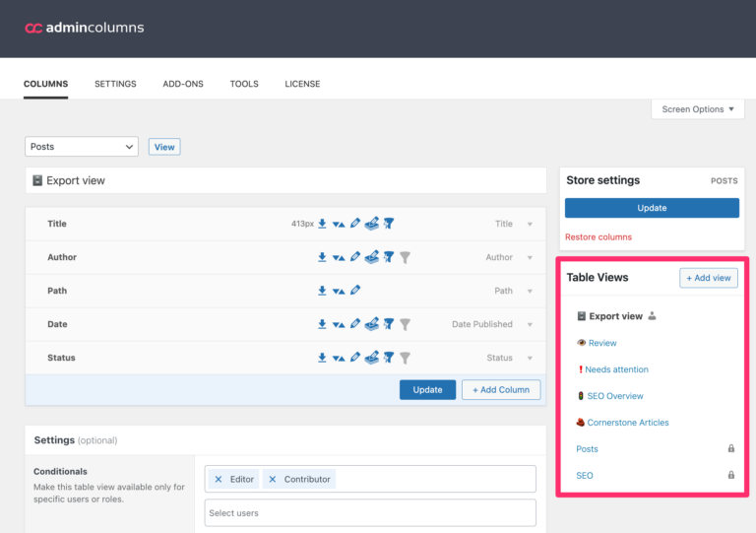Click the bulk edit icon in Date row
Screen dimensions: 756x533
coord(371,324)
